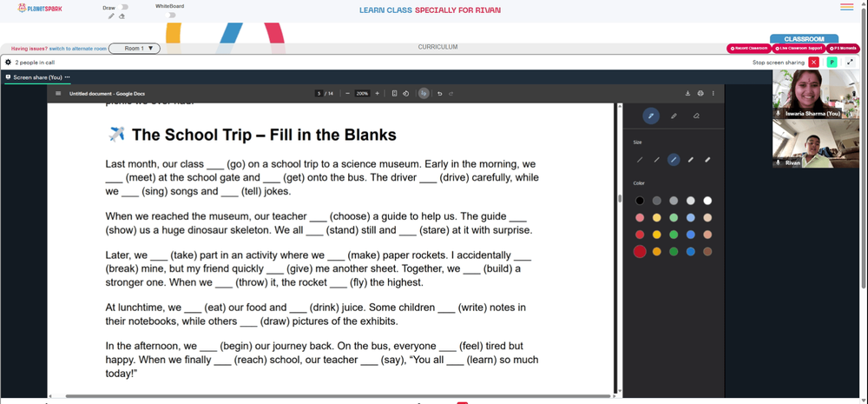
Task: Open the PDF viewer sidebar menu
Action: click(58, 94)
